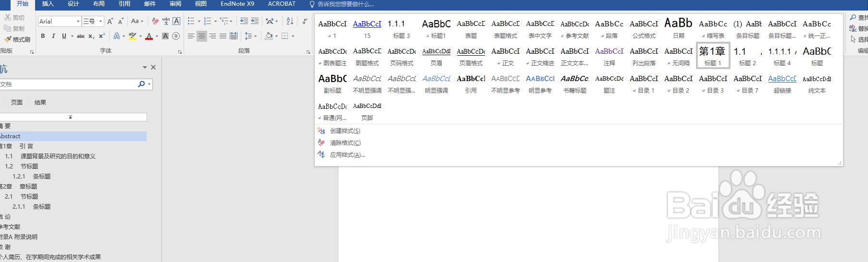Increase font size with the grow-font A icon
Screen dimensions: 868x262
click(110, 21)
